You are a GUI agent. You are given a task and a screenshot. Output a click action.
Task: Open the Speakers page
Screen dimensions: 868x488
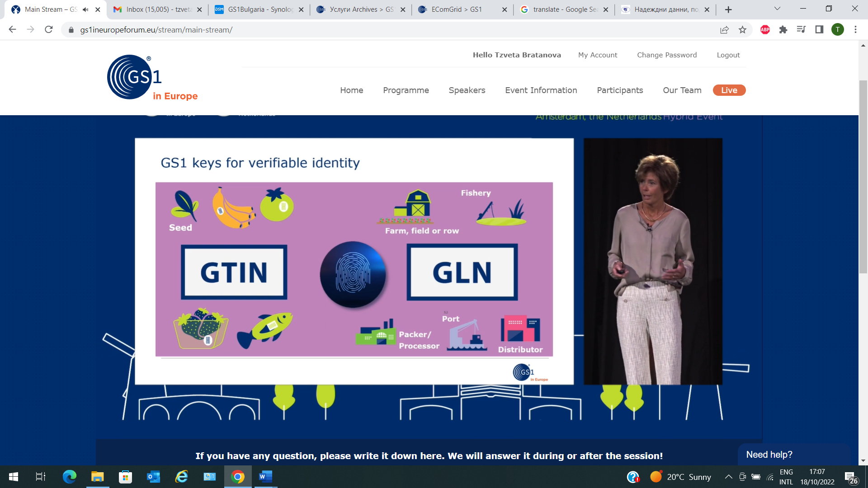coord(467,90)
